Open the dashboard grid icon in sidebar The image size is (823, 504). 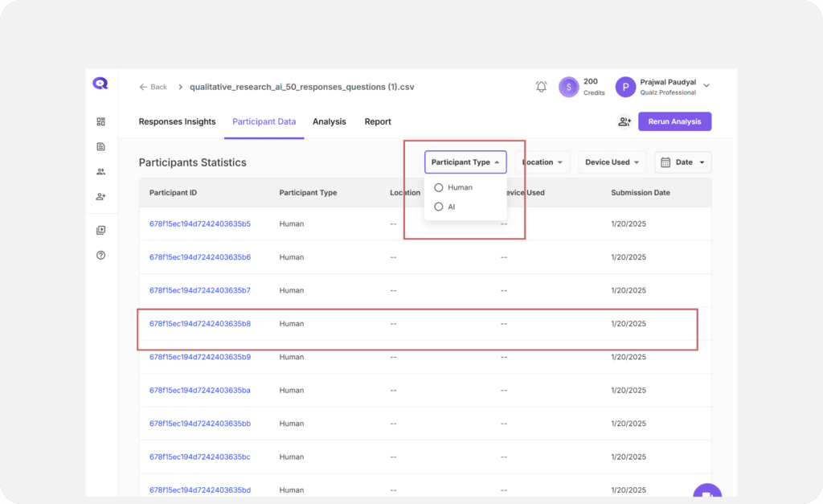[x=100, y=121]
